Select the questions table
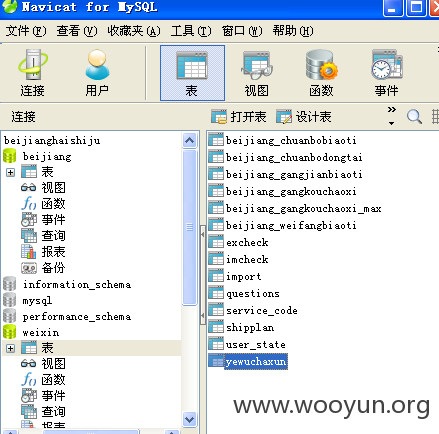Screen dimensions: 439x434 tap(244, 293)
